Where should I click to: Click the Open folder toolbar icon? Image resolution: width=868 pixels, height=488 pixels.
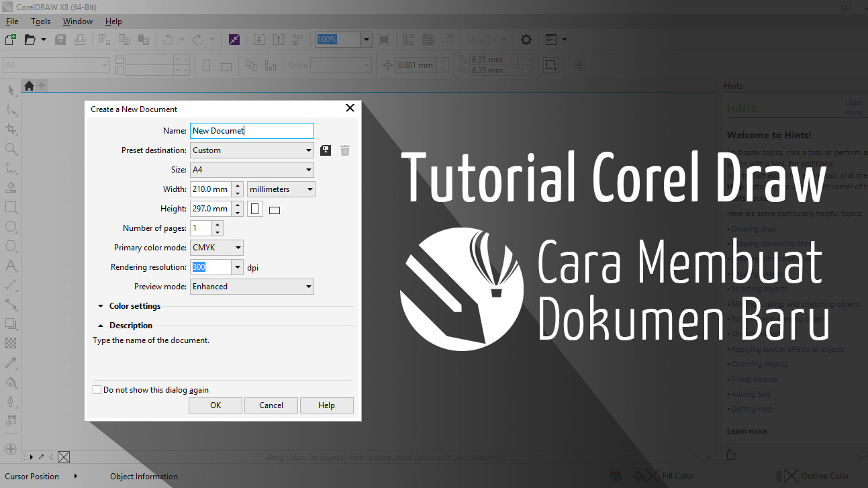pos(30,40)
